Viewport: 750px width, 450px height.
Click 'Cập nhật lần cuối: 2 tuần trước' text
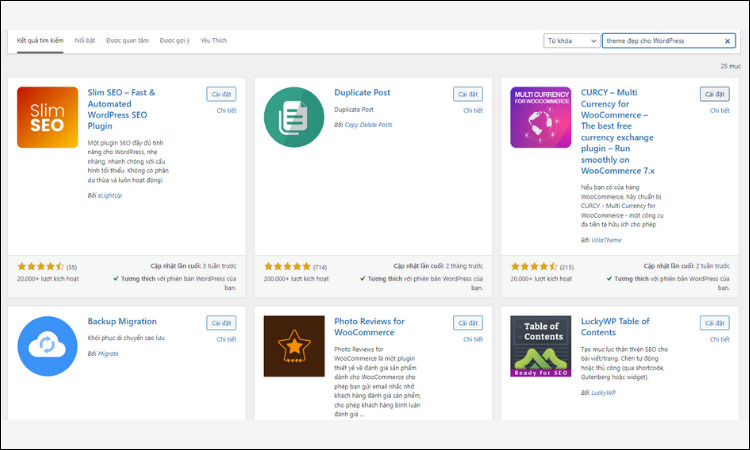coord(686,266)
